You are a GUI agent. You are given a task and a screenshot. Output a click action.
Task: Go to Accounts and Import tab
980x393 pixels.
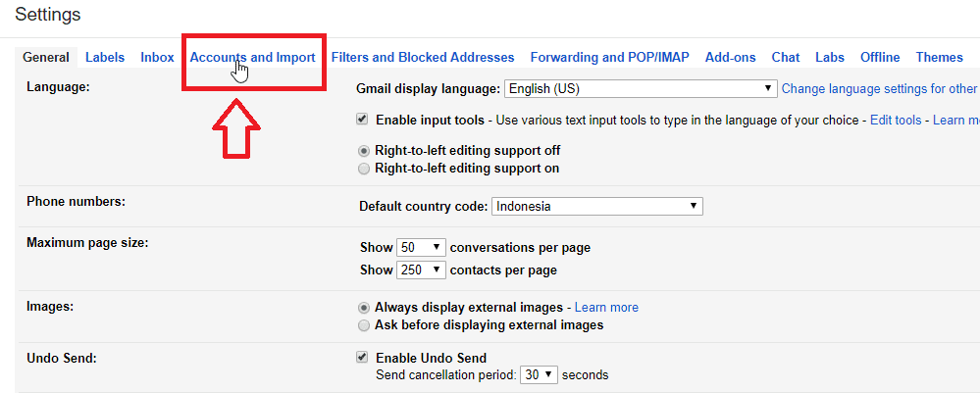(252, 58)
